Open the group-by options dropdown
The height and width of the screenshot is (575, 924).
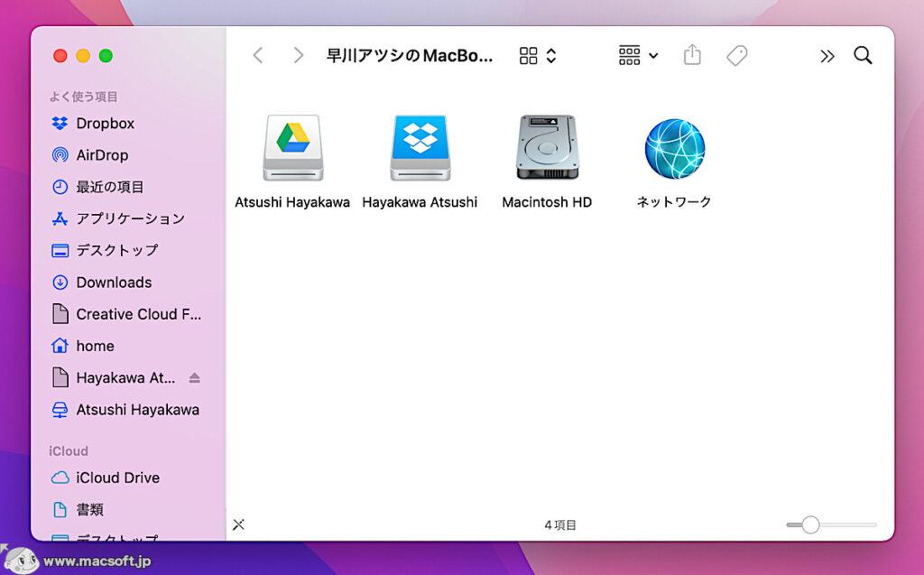tap(638, 55)
